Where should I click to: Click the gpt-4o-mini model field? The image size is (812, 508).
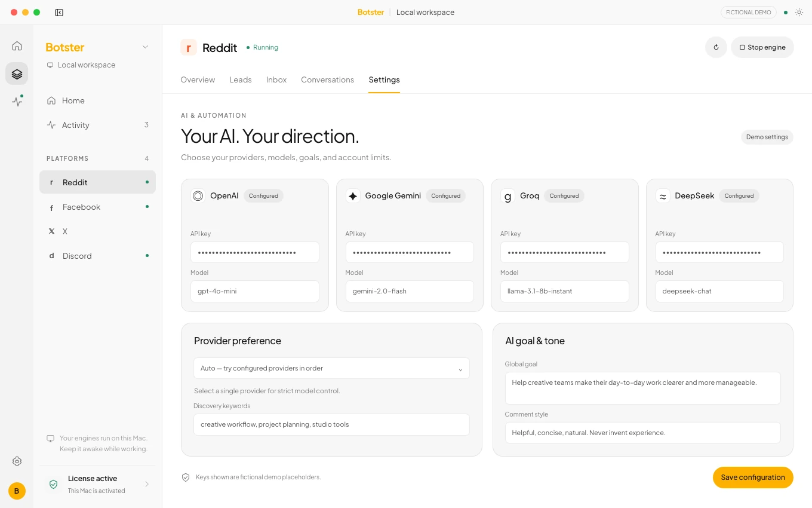(x=255, y=291)
